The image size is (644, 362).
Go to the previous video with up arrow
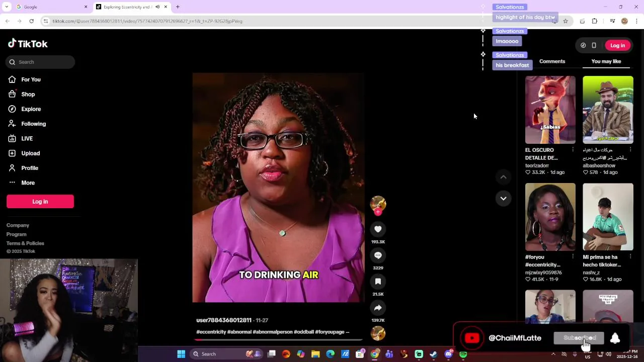503,177
